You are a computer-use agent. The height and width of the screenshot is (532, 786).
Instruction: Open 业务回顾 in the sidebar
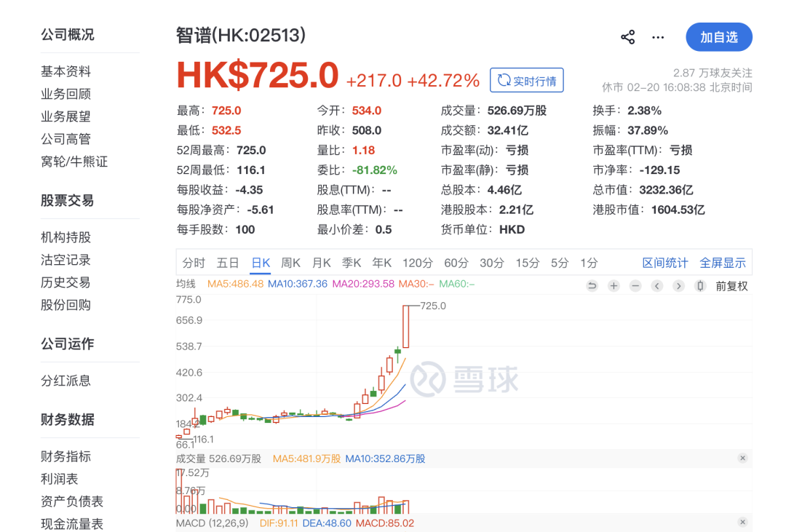(x=65, y=95)
